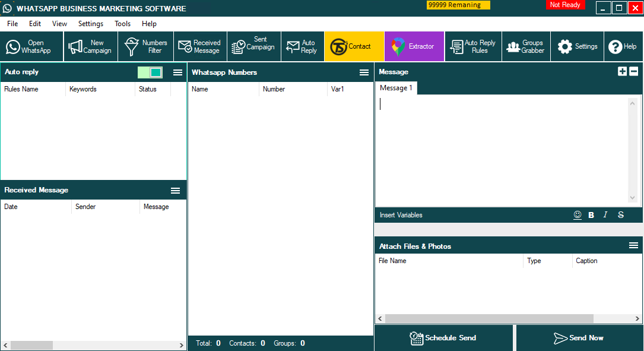Open the Auto reply panel hamburger menu

tap(178, 72)
